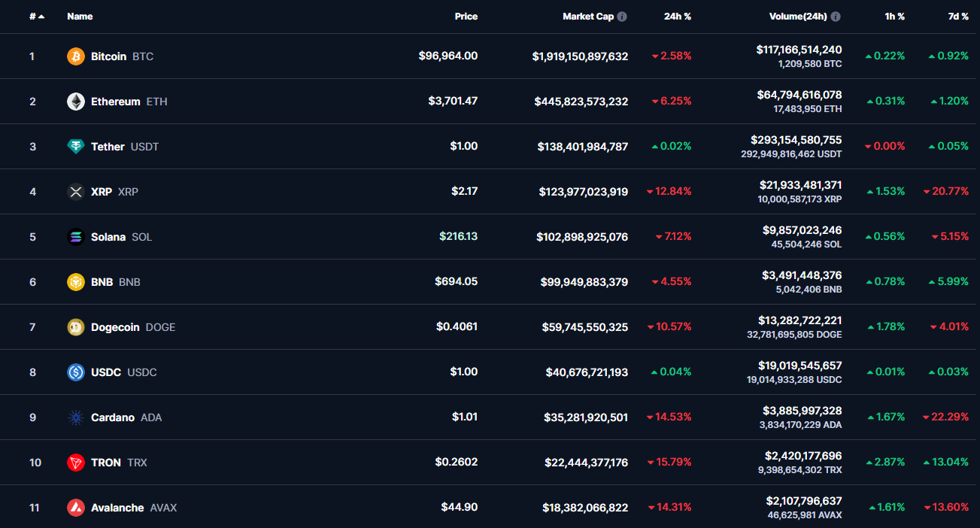Click the Ethereum logo icon
The image size is (980, 528).
coord(76,102)
